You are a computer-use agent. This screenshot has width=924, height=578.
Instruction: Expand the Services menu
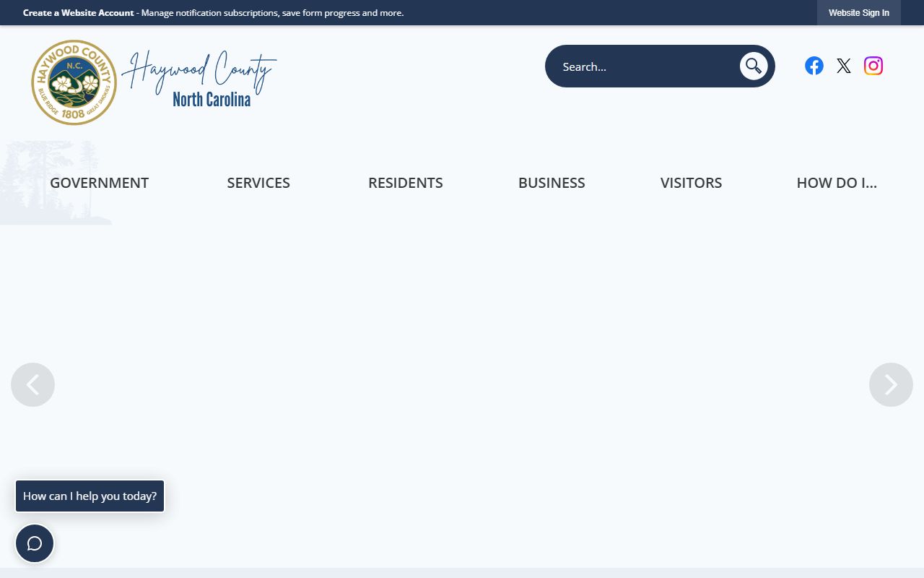click(258, 183)
